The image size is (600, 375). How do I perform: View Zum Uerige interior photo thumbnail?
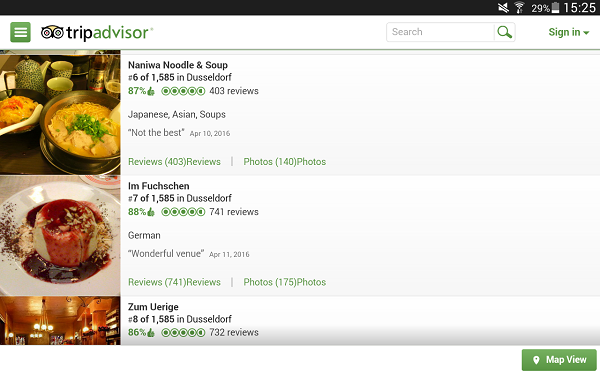60,321
